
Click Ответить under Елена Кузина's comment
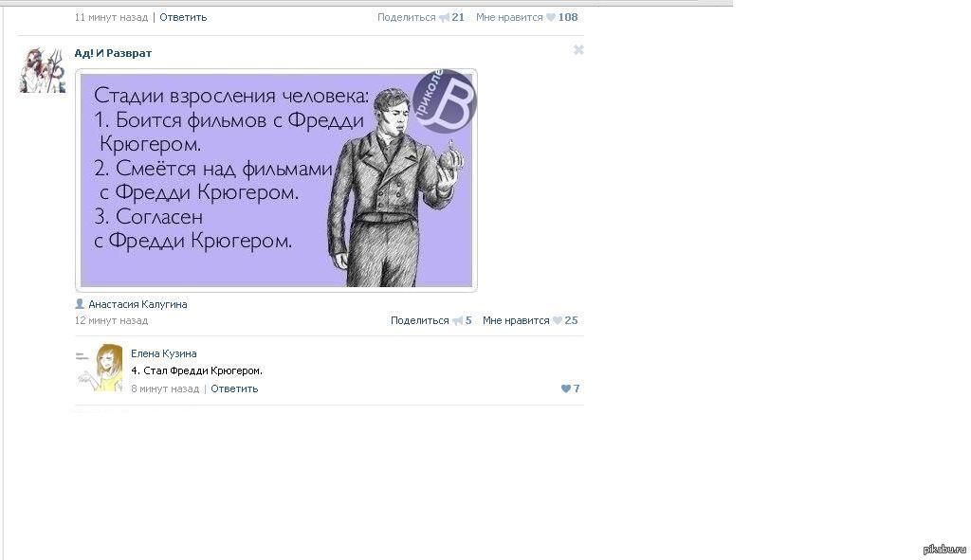point(234,388)
